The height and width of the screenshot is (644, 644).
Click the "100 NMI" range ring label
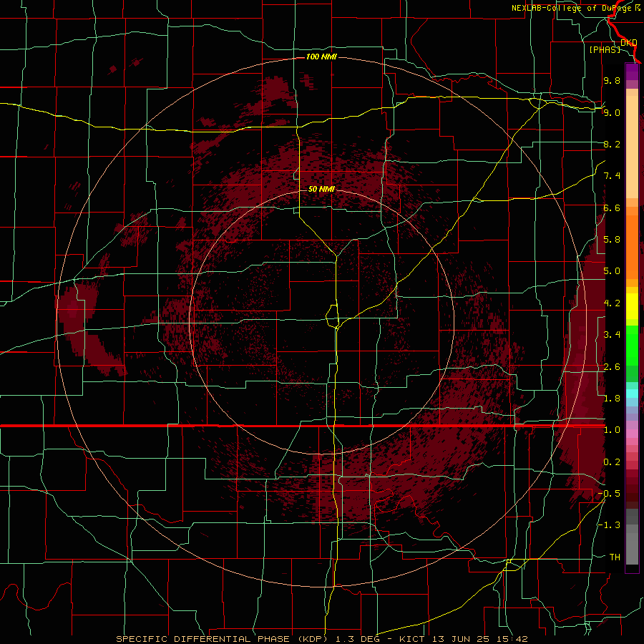(x=321, y=57)
